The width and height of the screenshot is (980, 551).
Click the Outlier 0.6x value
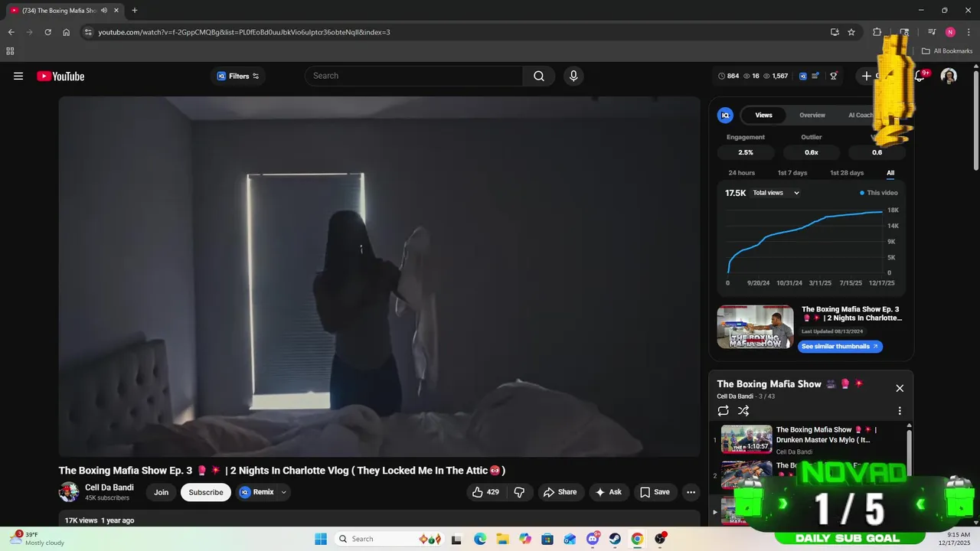pos(812,152)
